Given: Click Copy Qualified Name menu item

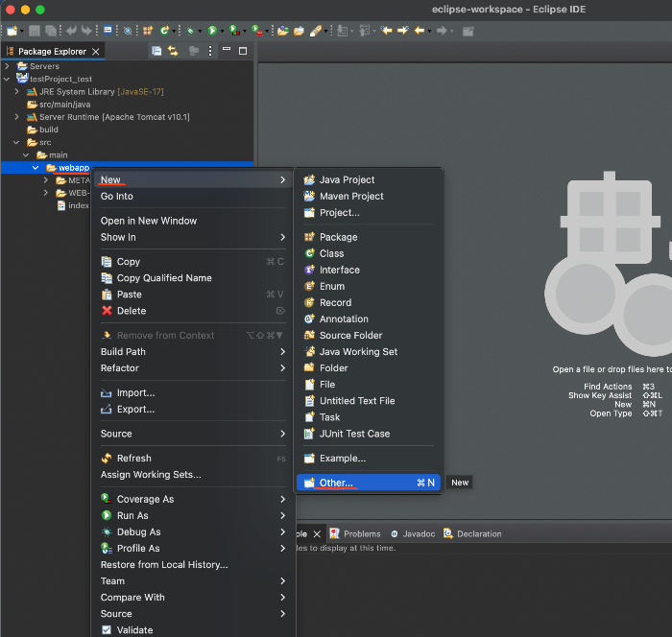Looking at the screenshot, I should pyautogui.click(x=193, y=277).
